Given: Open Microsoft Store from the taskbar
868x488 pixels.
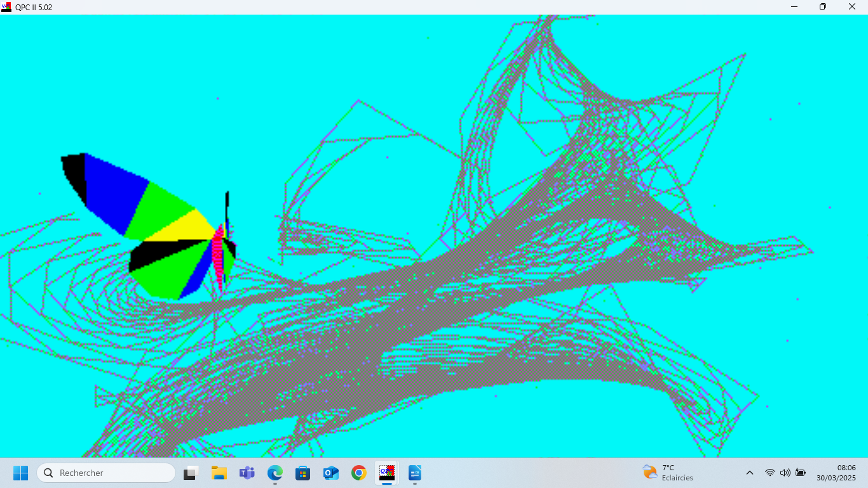Looking at the screenshot, I should [x=303, y=473].
